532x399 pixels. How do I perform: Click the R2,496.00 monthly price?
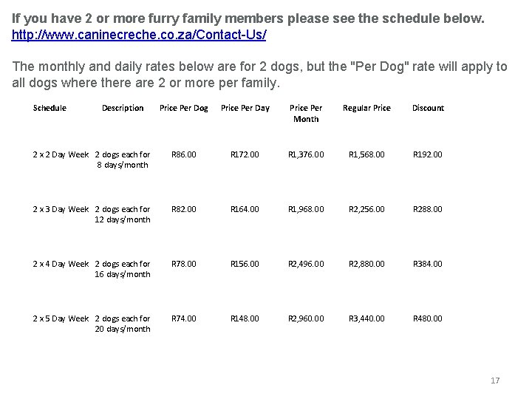coord(306,264)
